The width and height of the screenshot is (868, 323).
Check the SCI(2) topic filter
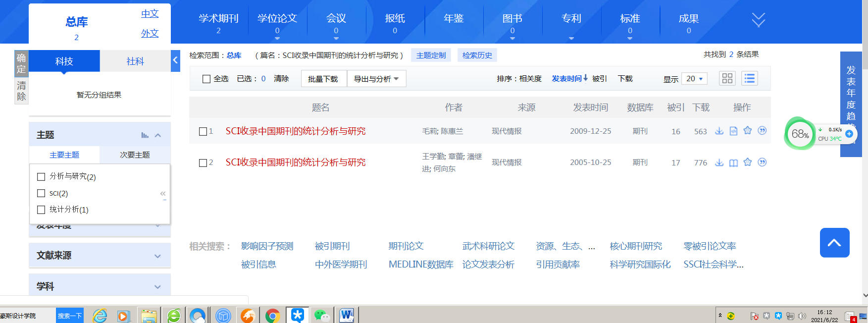(x=41, y=193)
